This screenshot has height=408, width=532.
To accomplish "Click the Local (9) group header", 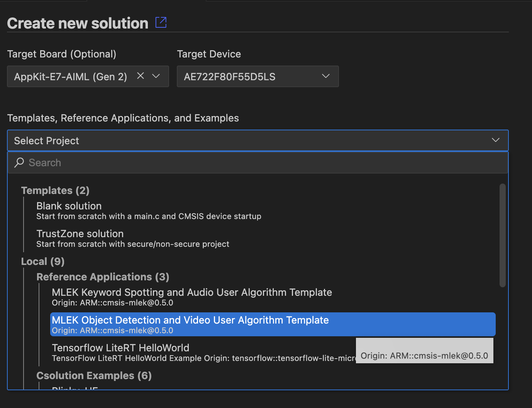I will pos(43,261).
